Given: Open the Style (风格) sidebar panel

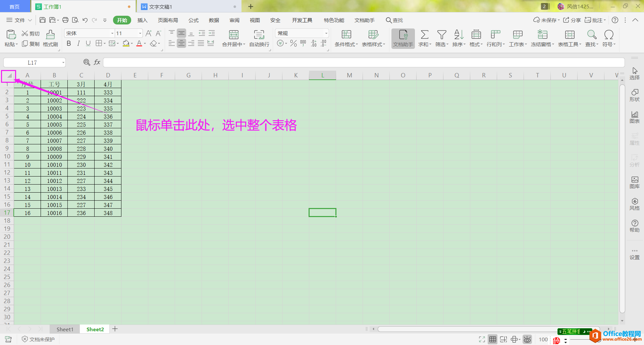Looking at the screenshot, I should click(x=635, y=204).
